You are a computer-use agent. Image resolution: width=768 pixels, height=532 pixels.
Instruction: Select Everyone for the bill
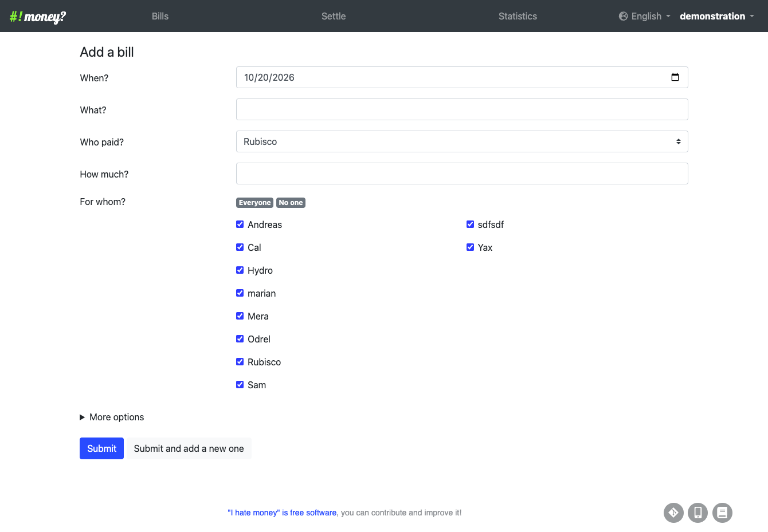(254, 203)
